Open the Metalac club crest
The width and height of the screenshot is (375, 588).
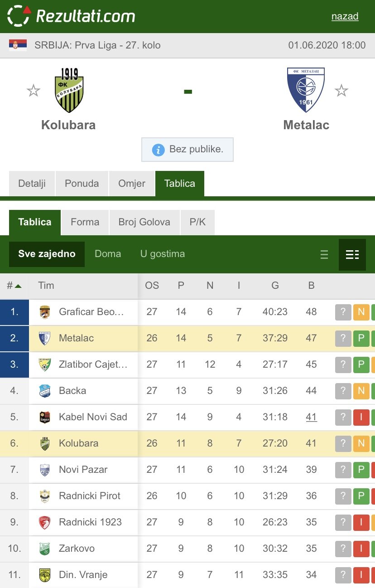[306, 90]
